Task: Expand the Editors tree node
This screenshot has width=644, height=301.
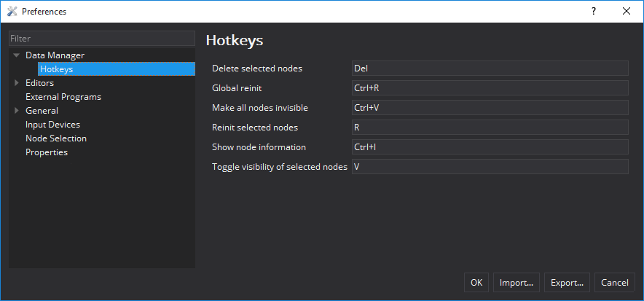Action: pos(17,83)
